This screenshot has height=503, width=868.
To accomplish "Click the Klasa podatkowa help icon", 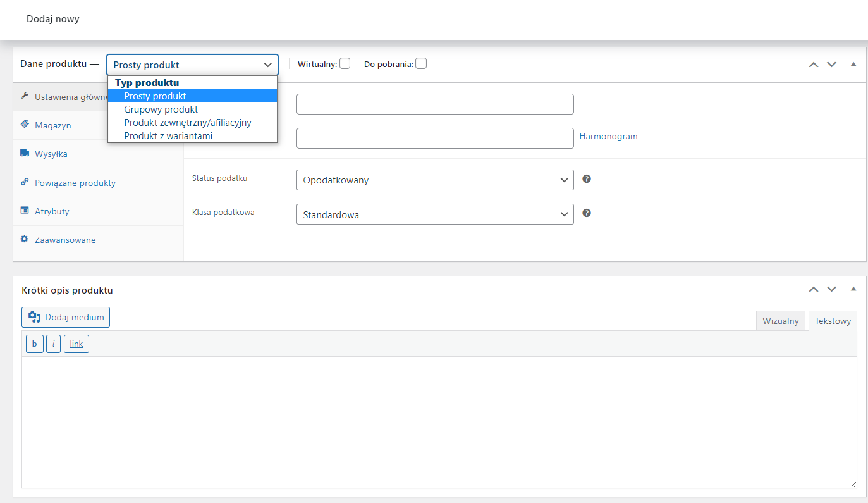I will click(x=587, y=213).
